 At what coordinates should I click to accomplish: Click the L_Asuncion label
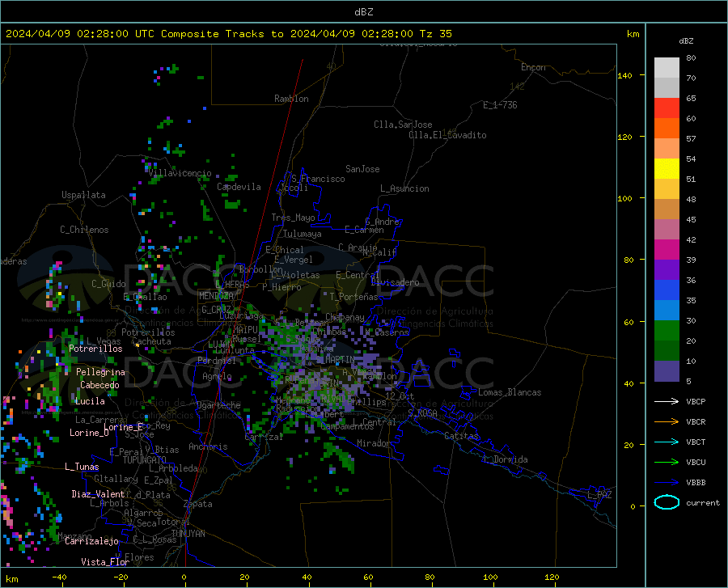pyautogui.click(x=405, y=188)
